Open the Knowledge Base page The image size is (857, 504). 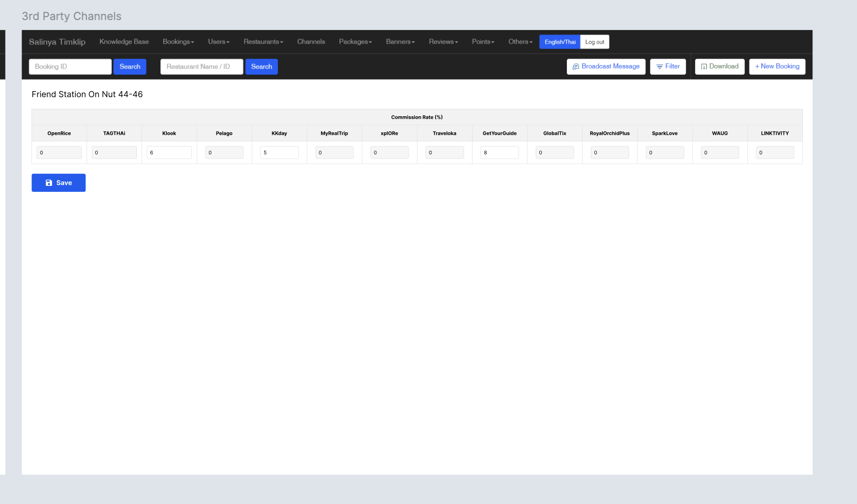(124, 42)
